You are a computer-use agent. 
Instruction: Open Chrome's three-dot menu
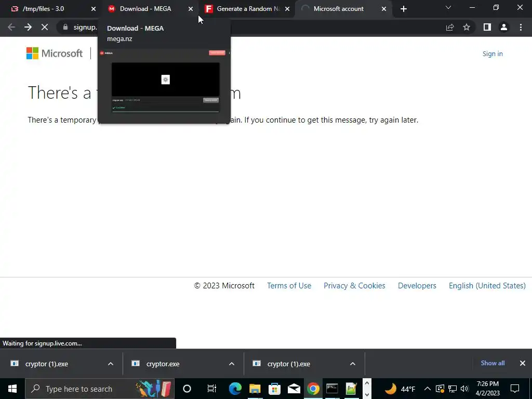521,27
